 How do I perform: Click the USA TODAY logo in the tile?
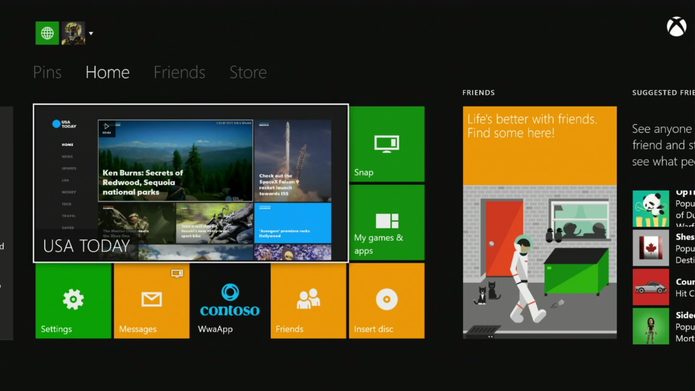click(x=65, y=124)
